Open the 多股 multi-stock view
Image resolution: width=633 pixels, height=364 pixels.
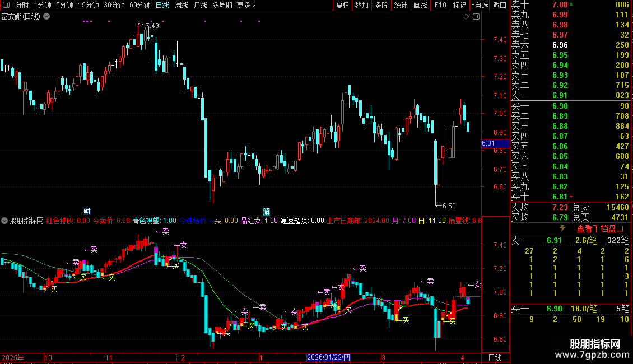[381, 5]
